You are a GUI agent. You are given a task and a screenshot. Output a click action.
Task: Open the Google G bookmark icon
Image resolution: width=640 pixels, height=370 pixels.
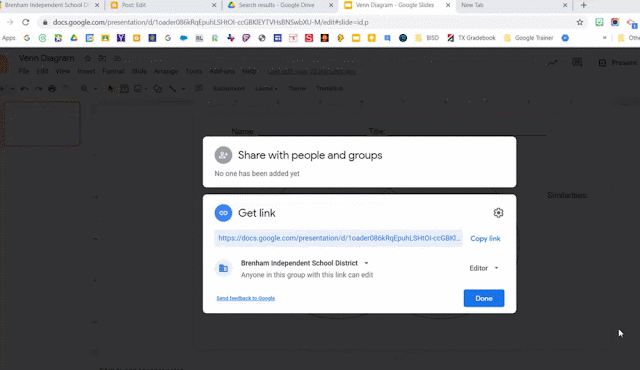pyautogui.click(x=27, y=38)
